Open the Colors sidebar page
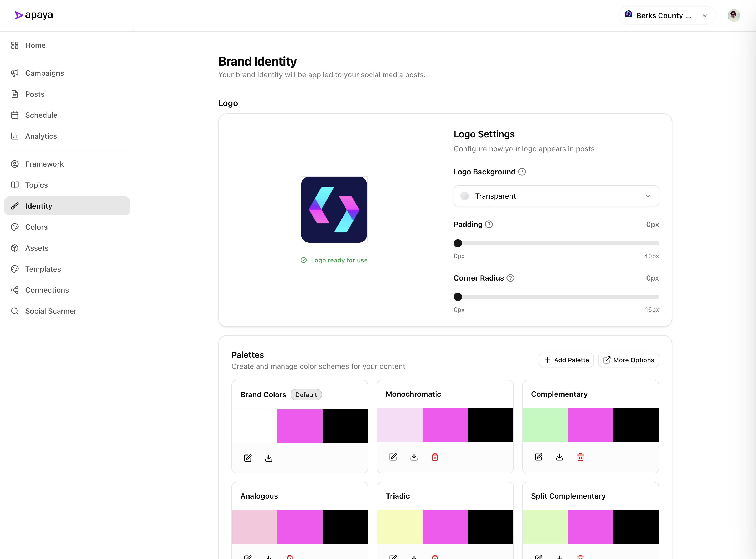 click(36, 227)
